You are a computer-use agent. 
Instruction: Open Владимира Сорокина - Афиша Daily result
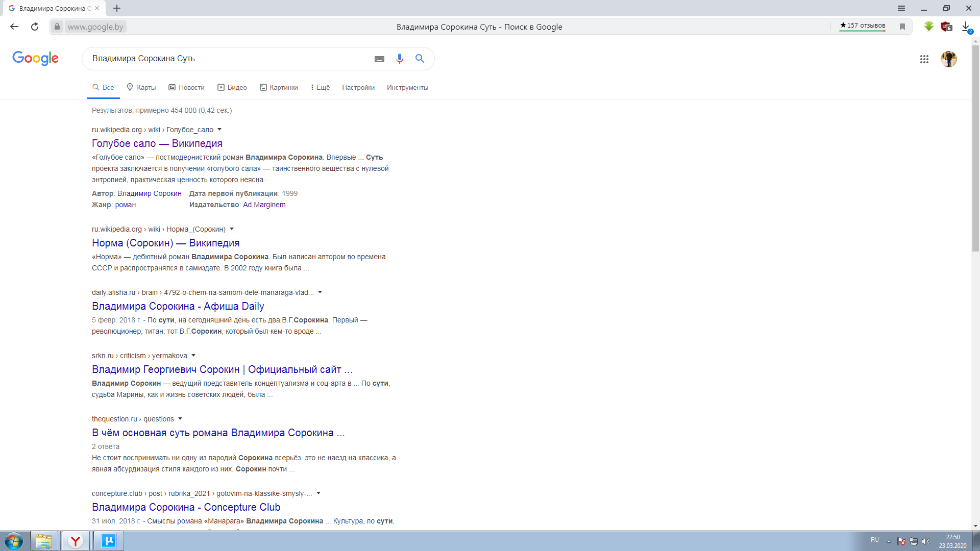pyautogui.click(x=178, y=306)
